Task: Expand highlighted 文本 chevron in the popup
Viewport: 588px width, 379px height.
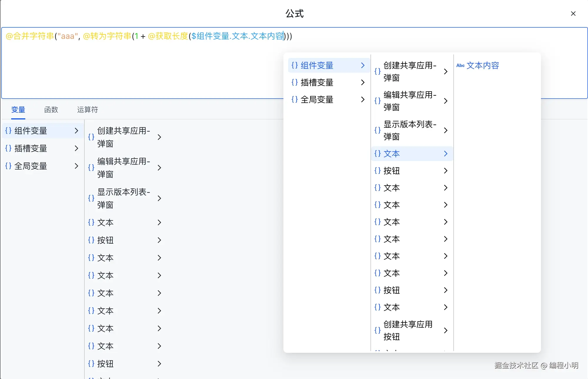Action: point(446,154)
